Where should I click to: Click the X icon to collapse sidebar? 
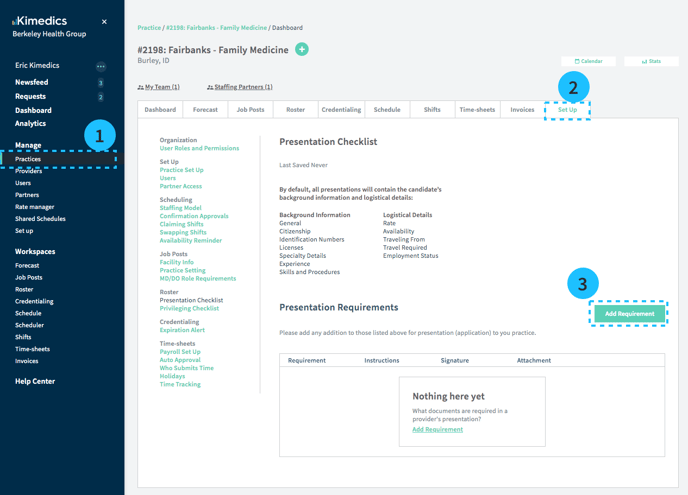[x=104, y=21]
